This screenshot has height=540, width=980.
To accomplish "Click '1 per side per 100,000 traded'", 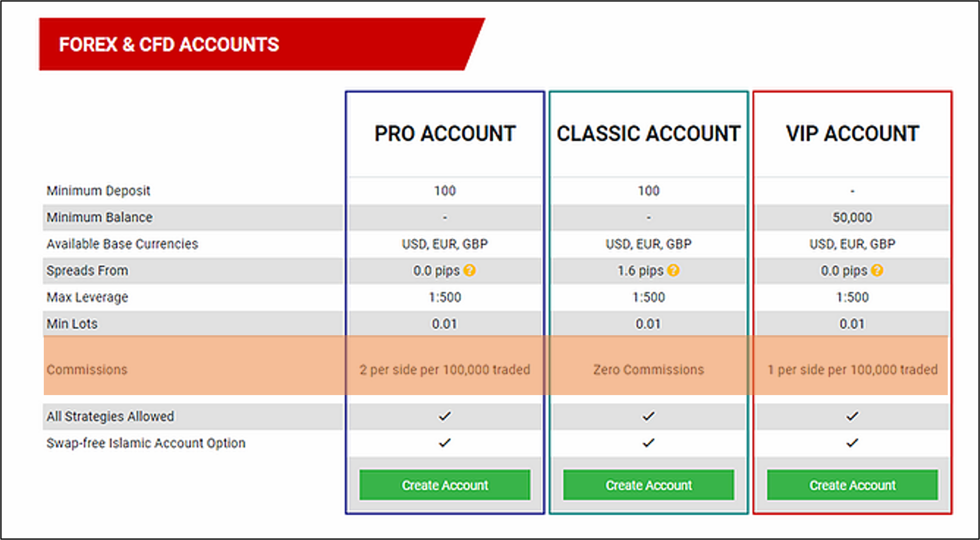I will (x=852, y=369).
